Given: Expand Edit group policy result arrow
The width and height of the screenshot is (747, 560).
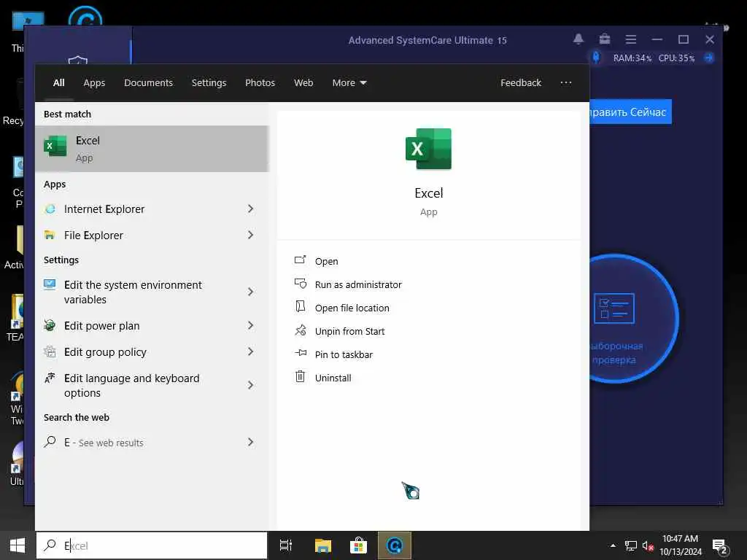Looking at the screenshot, I should [x=251, y=352].
